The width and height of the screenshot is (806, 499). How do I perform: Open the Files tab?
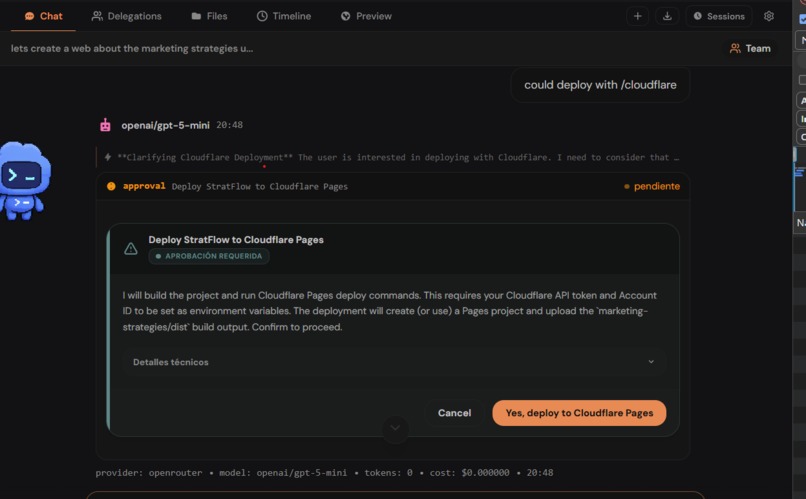(209, 16)
